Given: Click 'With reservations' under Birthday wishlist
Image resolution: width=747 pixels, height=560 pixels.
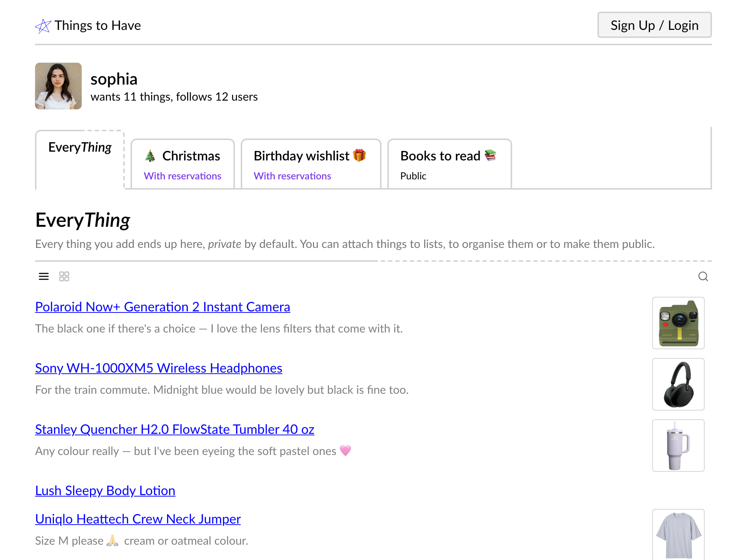Looking at the screenshot, I should tap(293, 176).
